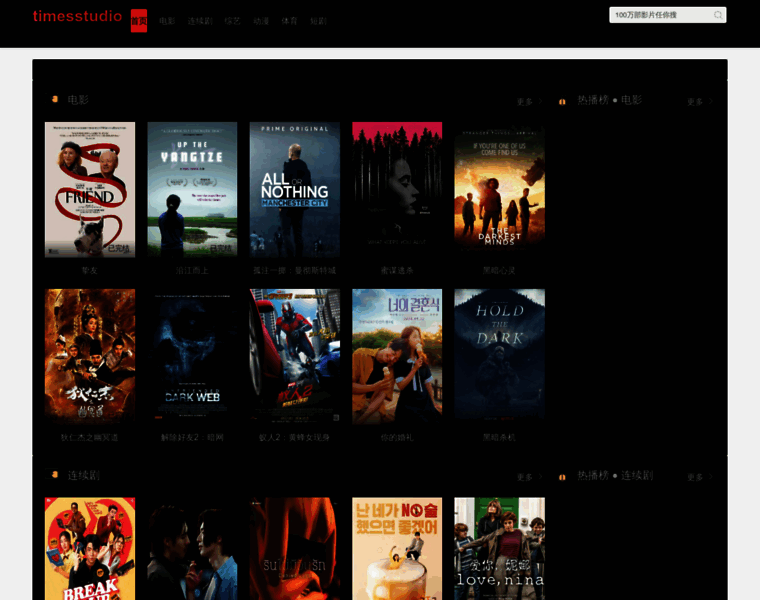
Task: Open the love, nina series poster
Action: coord(499,549)
